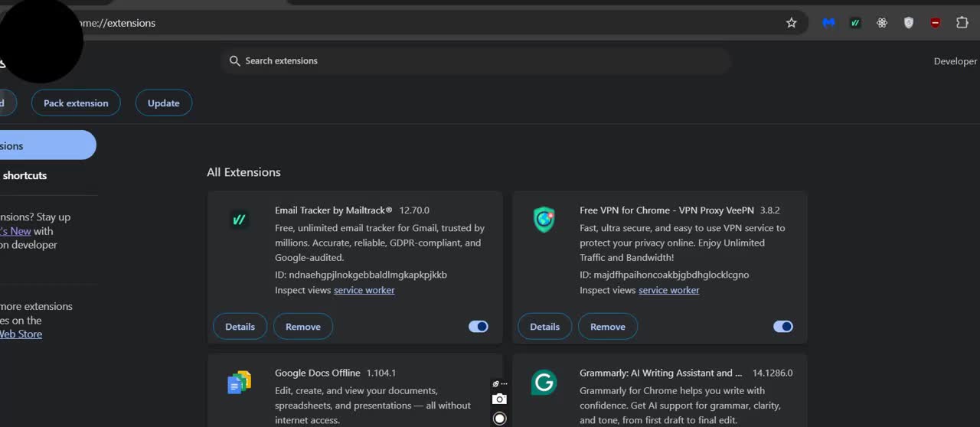The image size is (980, 427).
Task: Open the Mailtrack toolbar extension icon
Action: (855, 23)
